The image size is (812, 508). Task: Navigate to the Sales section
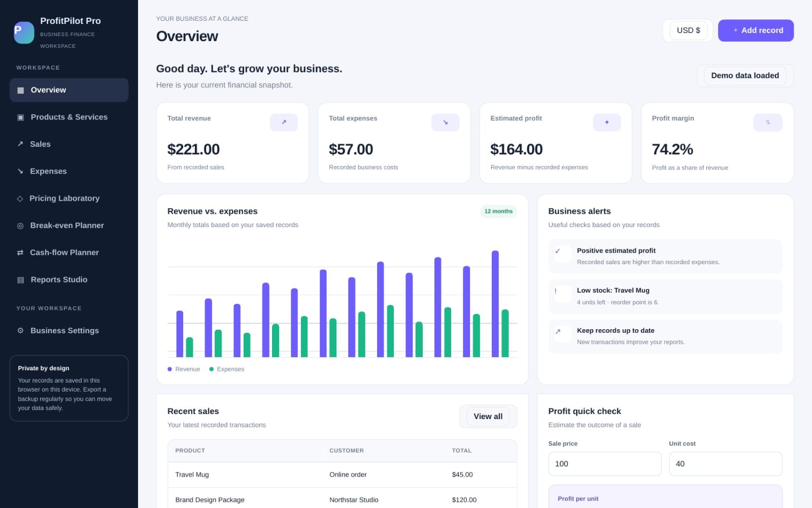(x=69, y=144)
